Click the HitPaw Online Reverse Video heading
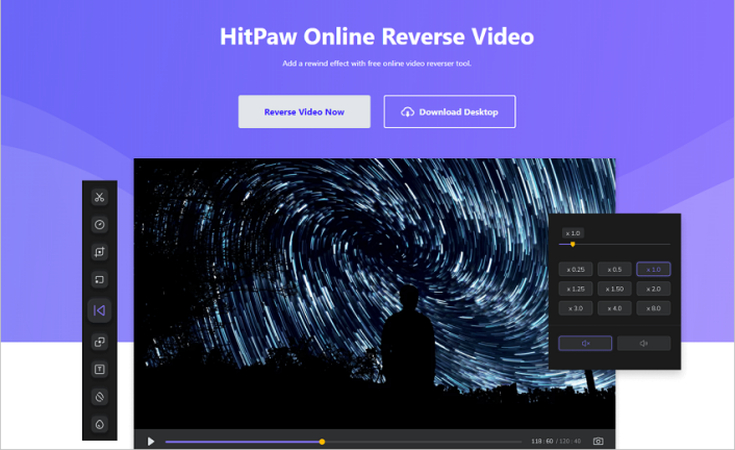Image resolution: width=735 pixels, height=450 pixels. point(377,37)
